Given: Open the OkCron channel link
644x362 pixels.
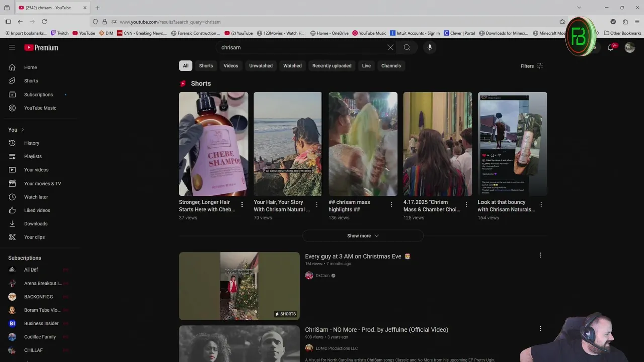Looking at the screenshot, I should pyautogui.click(x=323, y=276).
